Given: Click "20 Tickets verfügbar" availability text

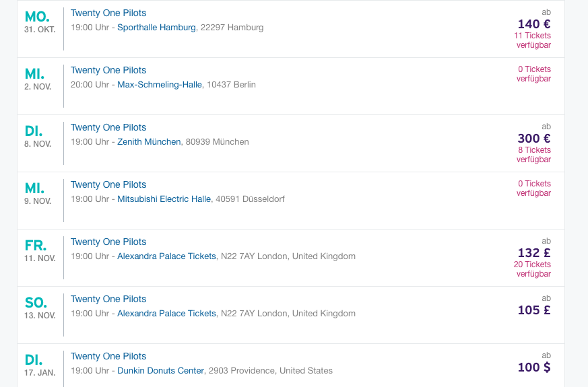Looking at the screenshot, I should tap(533, 269).
